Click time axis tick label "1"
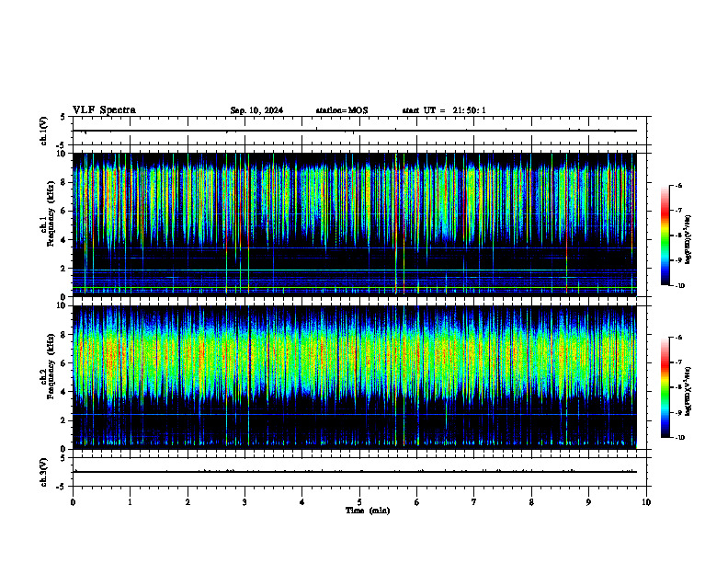Viewport: 728px width, 563px height. [x=131, y=502]
